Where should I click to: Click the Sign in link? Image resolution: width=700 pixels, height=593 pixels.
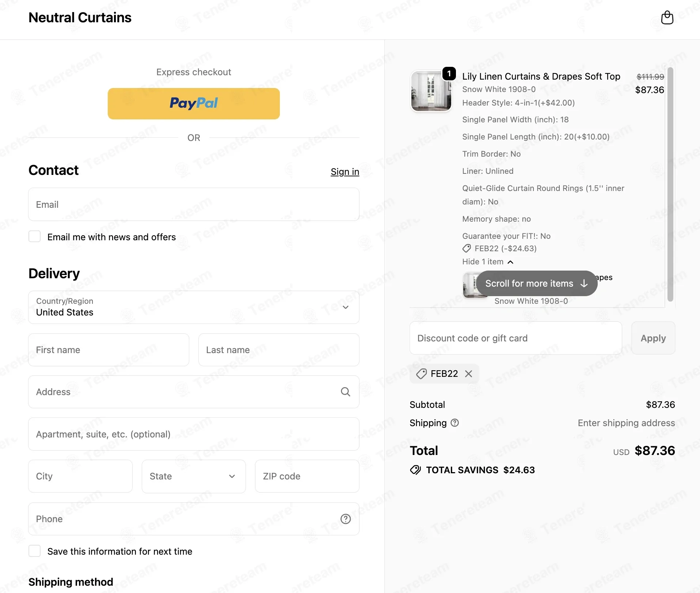coord(345,172)
